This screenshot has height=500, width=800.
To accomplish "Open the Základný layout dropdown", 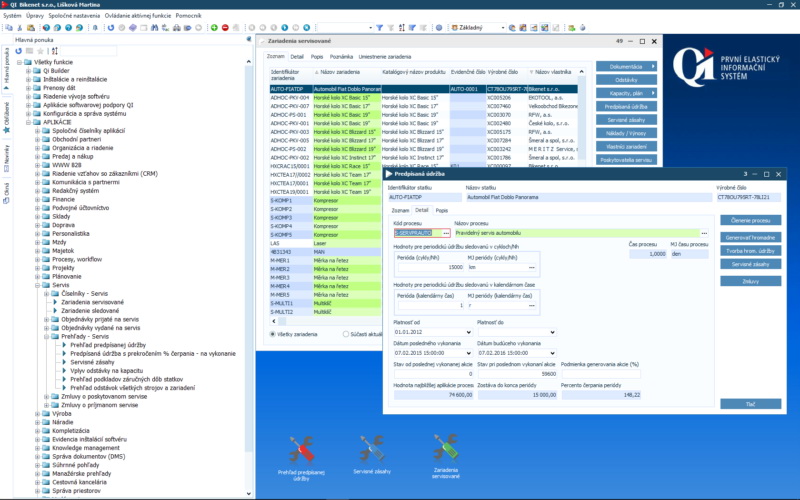I will tap(503, 28).
